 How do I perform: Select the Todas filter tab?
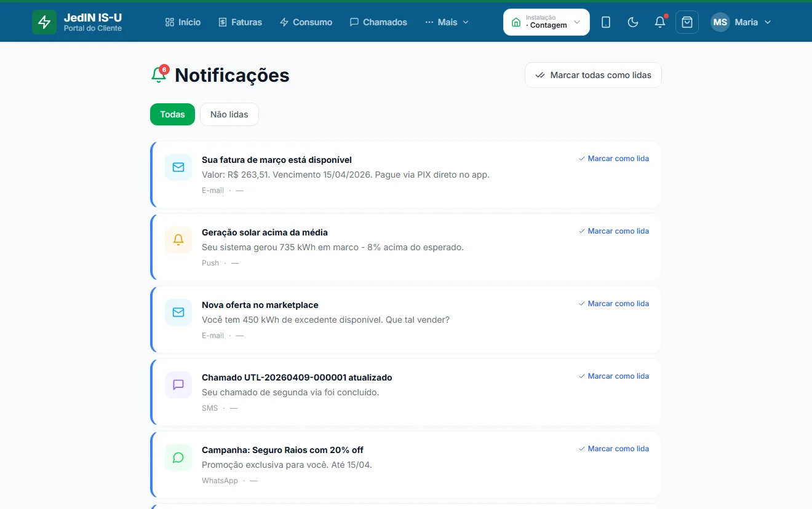[x=172, y=114]
